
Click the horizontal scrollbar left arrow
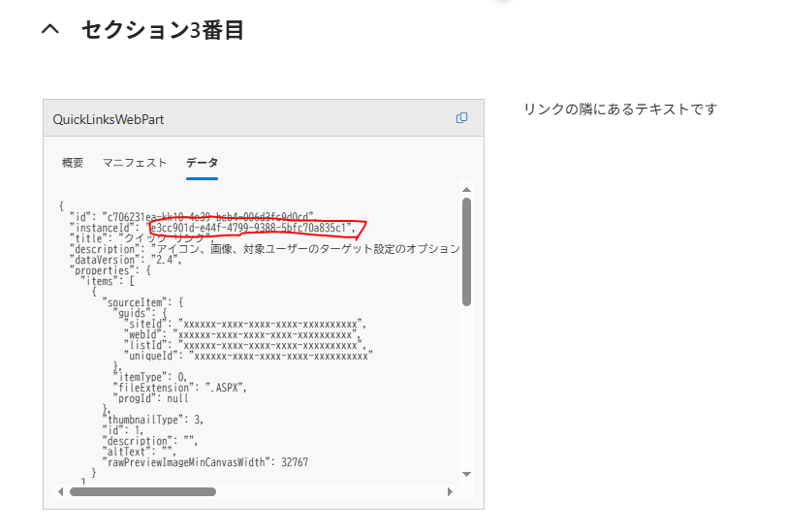pos(62,491)
